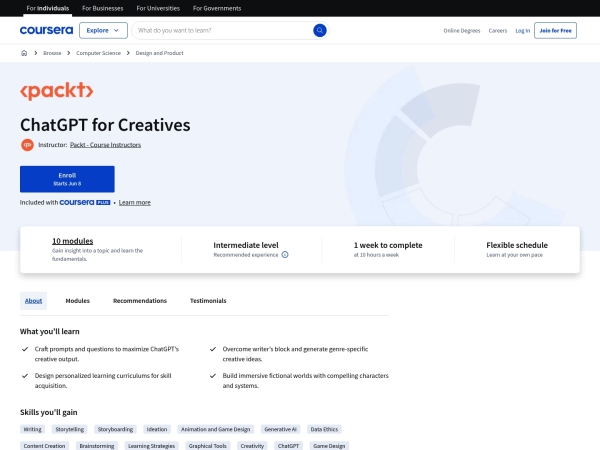This screenshot has width=600, height=450.
Task: Open the Learn more link
Action: [x=135, y=202]
